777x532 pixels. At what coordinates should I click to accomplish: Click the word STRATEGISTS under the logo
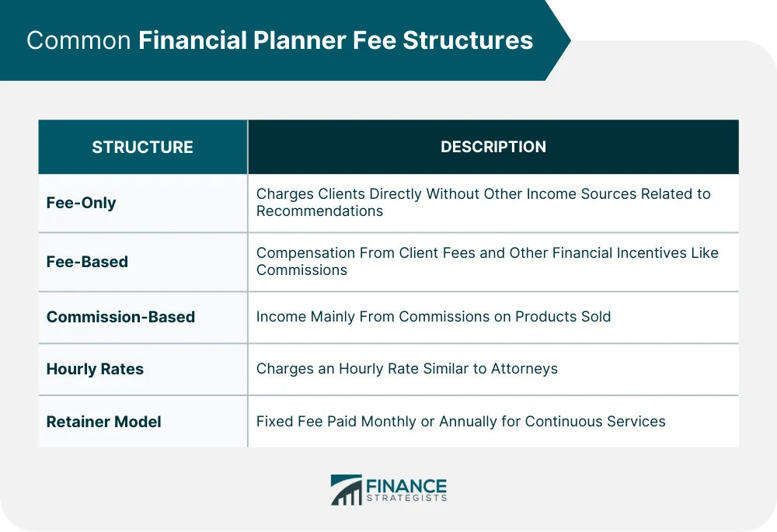406,498
